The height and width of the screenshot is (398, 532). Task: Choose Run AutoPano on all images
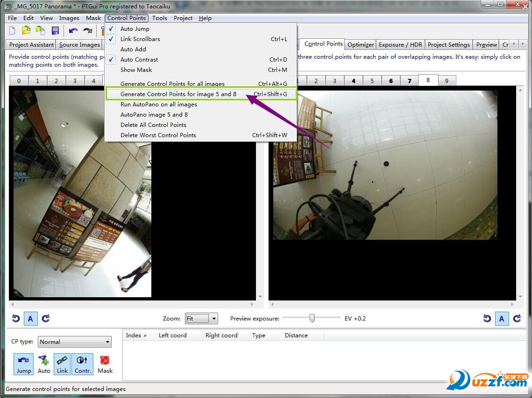[x=201, y=105]
